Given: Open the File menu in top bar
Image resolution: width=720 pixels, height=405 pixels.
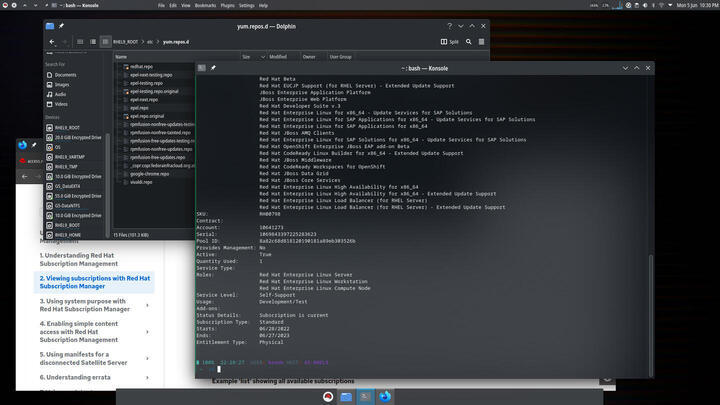Looking at the screenshot, I should pos(161,6).
